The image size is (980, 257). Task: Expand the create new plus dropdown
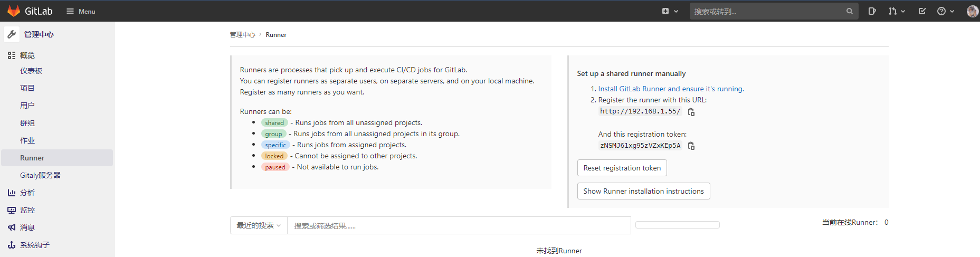[x=670, y=11]
